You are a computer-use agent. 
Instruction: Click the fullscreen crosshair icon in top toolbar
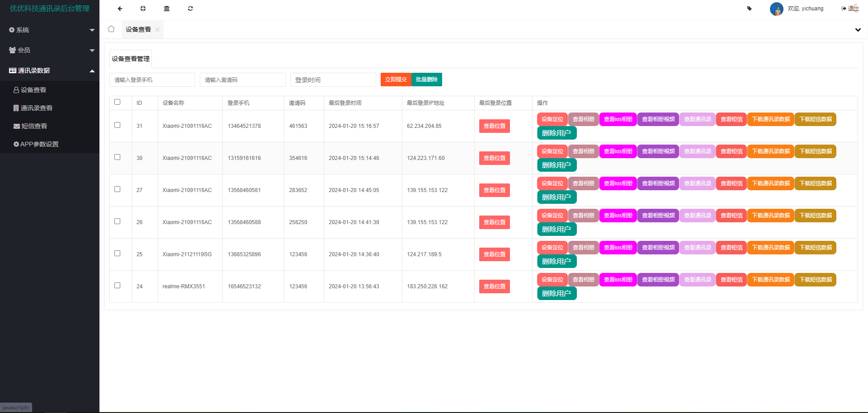point(143,9)
